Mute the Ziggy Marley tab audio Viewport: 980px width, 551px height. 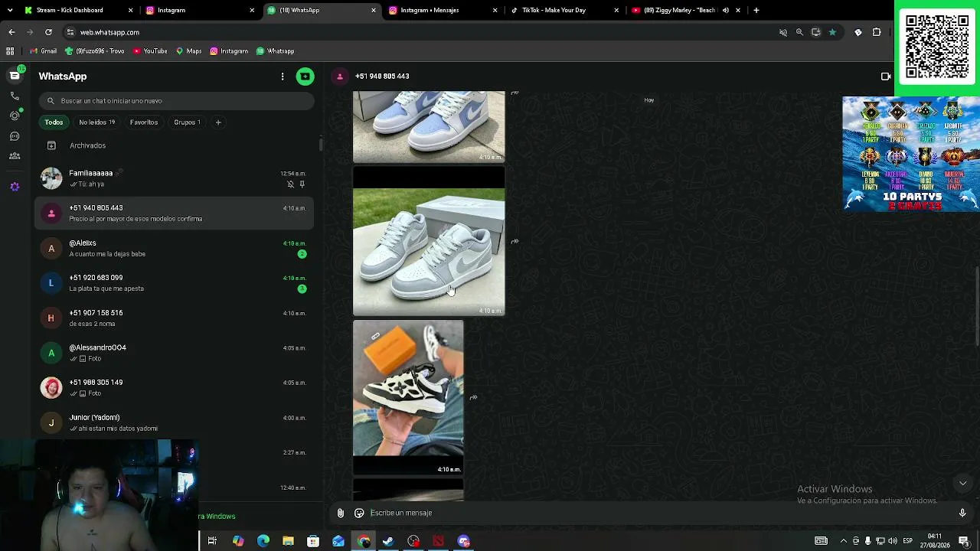[x=726, y=10]
